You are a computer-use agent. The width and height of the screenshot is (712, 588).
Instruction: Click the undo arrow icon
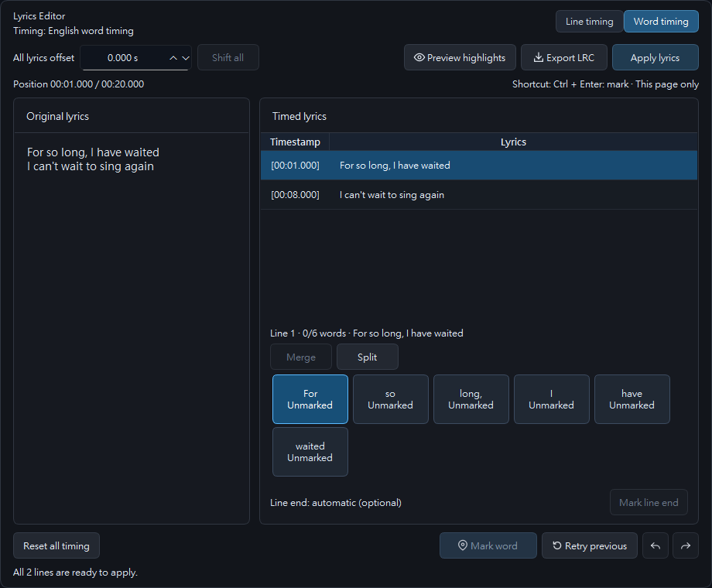pos(656,545)
